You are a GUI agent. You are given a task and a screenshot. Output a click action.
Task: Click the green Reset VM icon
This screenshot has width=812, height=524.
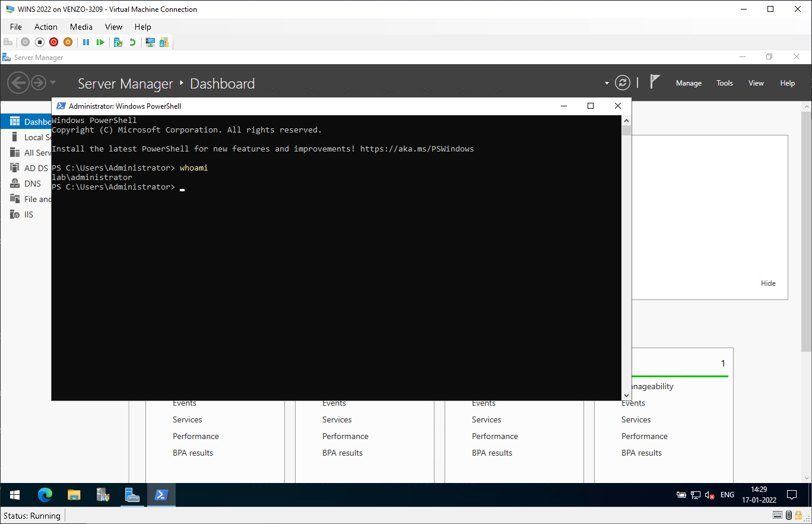click(100, 42)
